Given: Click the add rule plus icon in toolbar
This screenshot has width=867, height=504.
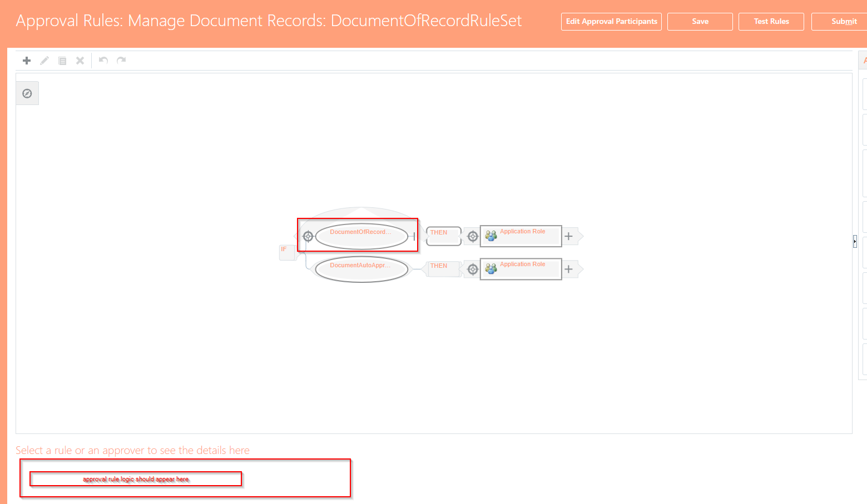Looking at the screenshot, I should (x=27, y=61).
